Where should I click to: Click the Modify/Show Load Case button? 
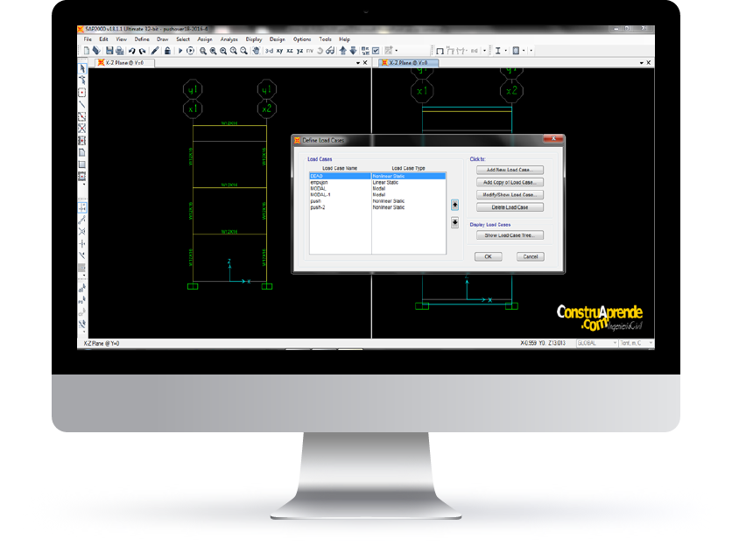[x=510, y=194]
